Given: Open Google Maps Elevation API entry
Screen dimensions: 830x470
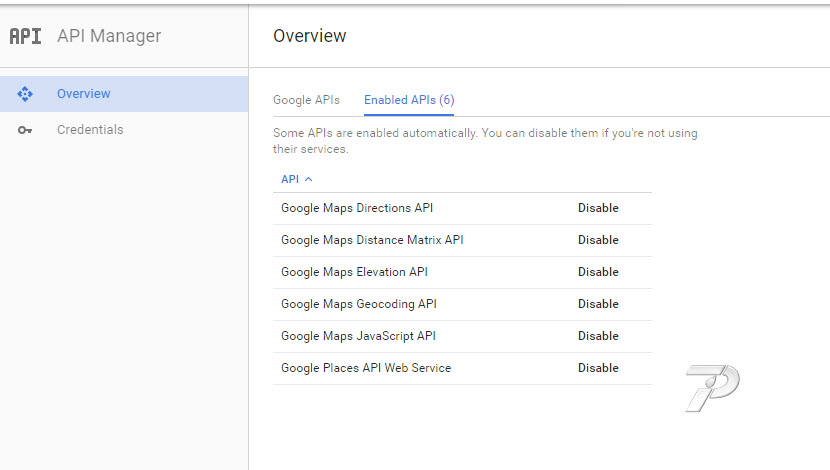Looking at the screenshot, I should (354, 272).
